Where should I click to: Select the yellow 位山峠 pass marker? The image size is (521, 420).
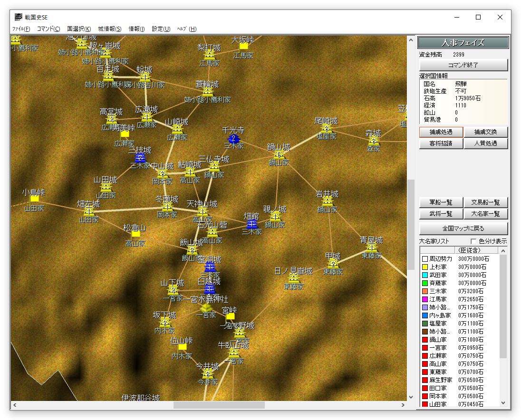point(182,347)
